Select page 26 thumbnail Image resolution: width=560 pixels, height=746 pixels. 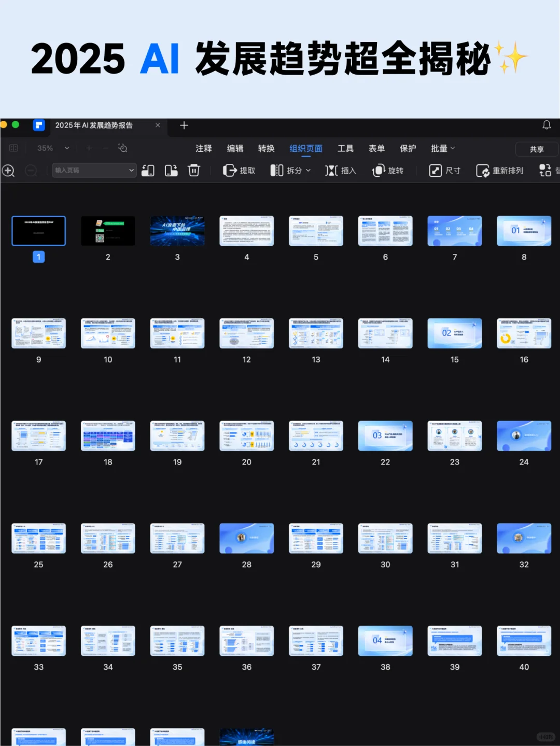pyautogui.click(x=108, y=538)
